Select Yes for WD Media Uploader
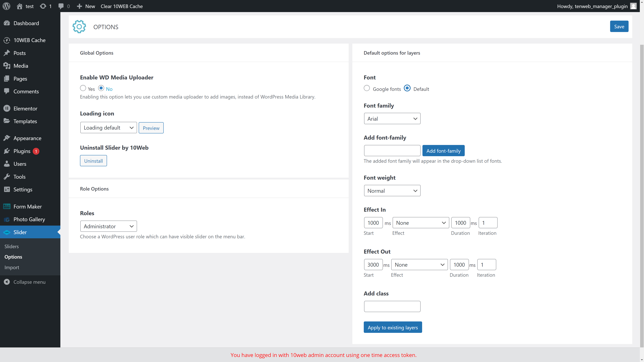This screenshot has height=362, width=644. (83, 88)
